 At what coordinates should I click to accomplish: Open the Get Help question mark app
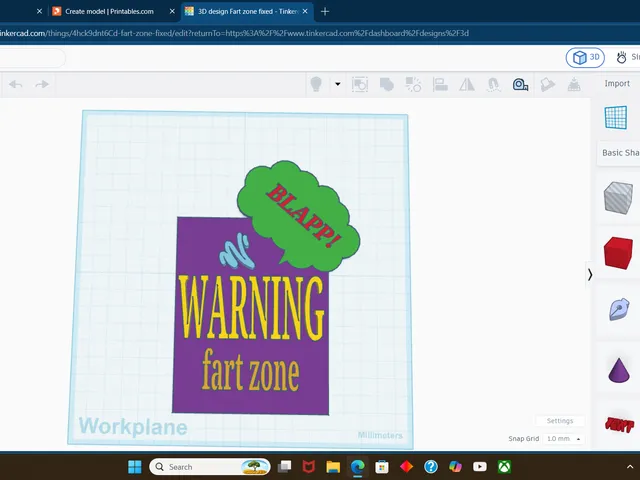(431, 467)
